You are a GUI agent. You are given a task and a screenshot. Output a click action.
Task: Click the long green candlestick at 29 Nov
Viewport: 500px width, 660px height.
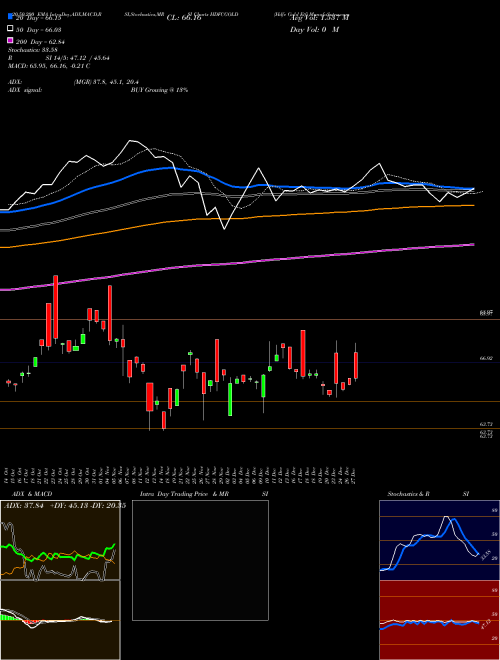(230, 399)
